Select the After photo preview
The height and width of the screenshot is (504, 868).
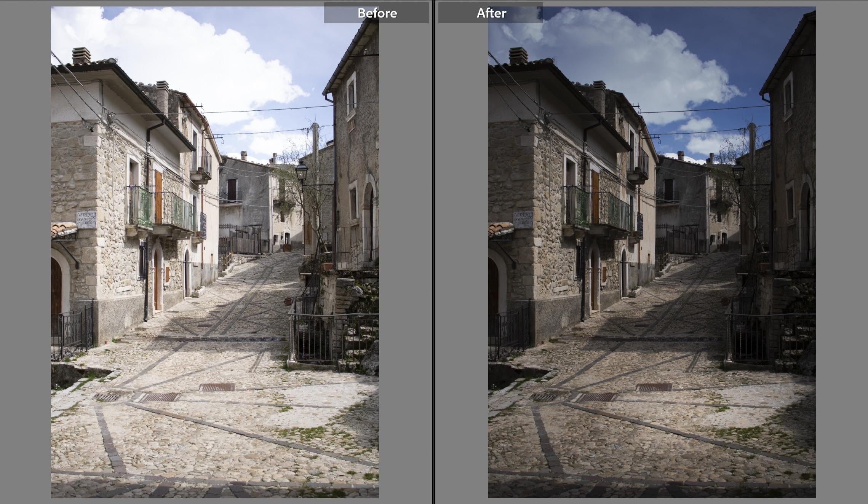pyautogui.click(x=652, y=252)
